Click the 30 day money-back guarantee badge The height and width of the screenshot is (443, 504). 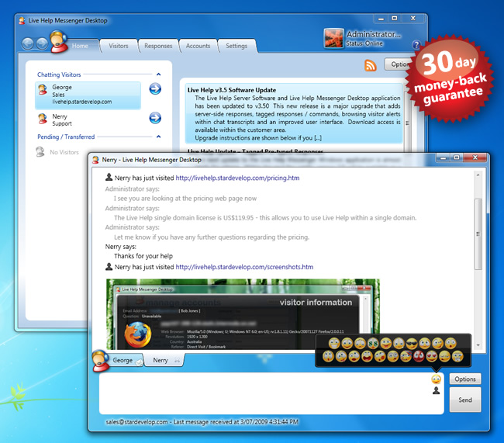(450, 79)
